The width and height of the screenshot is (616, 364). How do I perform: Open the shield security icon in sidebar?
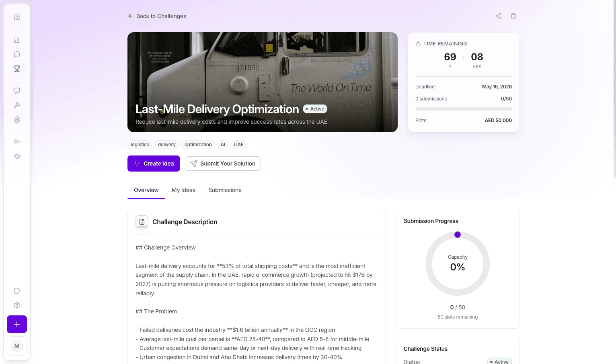17,291
